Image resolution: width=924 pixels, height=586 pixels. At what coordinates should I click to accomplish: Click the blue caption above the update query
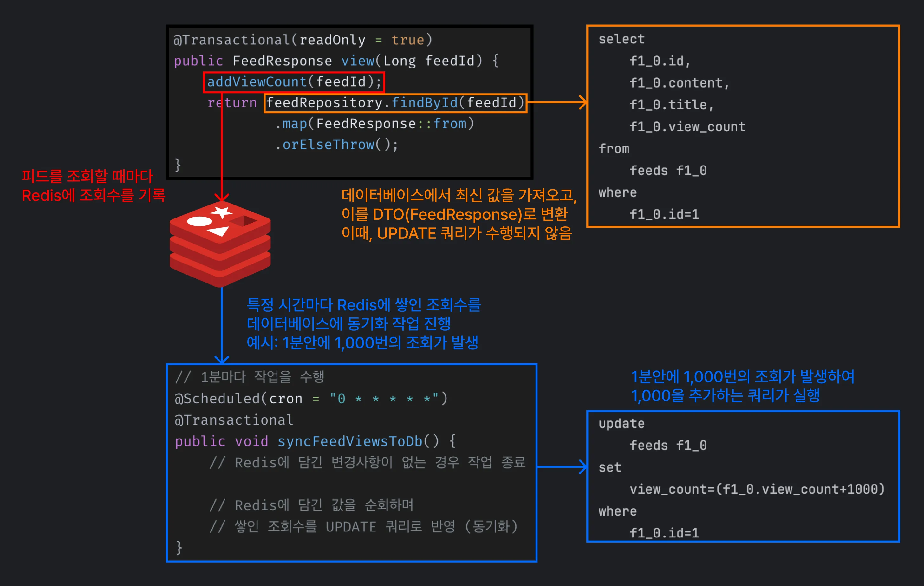tap(743, 386)
